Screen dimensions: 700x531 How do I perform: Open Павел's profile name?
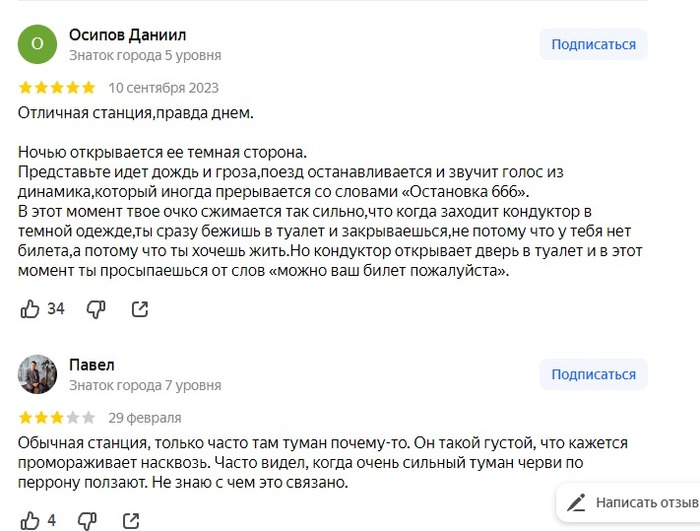(x=93, y=365)
